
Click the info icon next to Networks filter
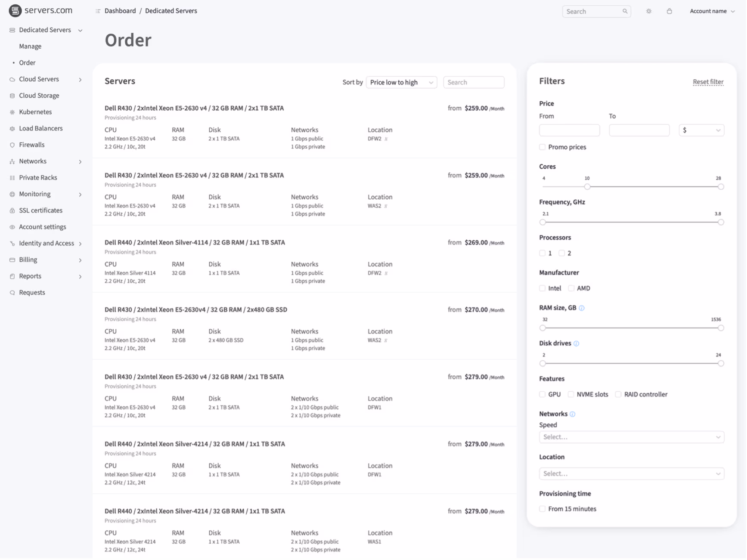573,415
